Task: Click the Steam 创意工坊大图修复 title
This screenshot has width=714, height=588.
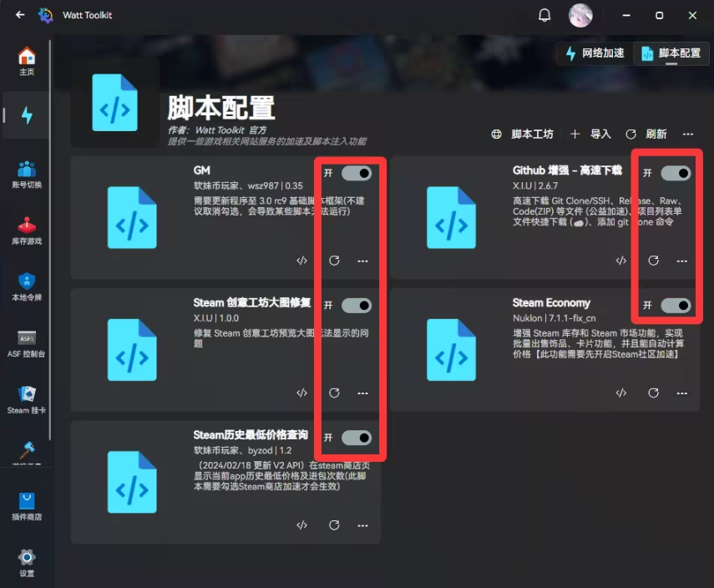Action: (x=252, y=303)
